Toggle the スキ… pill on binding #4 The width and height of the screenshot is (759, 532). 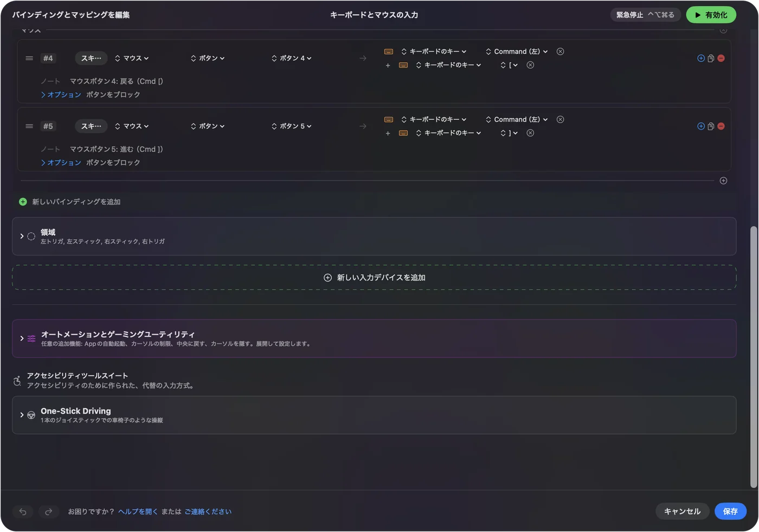(91, 58)
